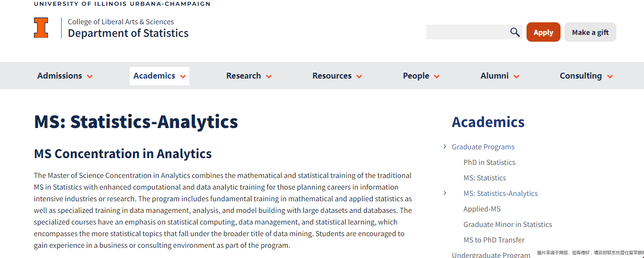The image size is (644, 258).
Task: Expand the People menu chevron
Action: (437, 77)
